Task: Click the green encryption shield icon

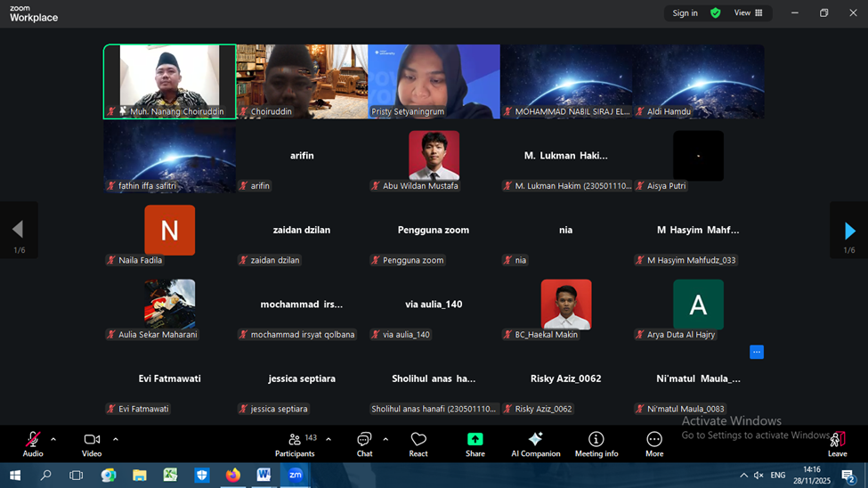Action: pos(716,13)
